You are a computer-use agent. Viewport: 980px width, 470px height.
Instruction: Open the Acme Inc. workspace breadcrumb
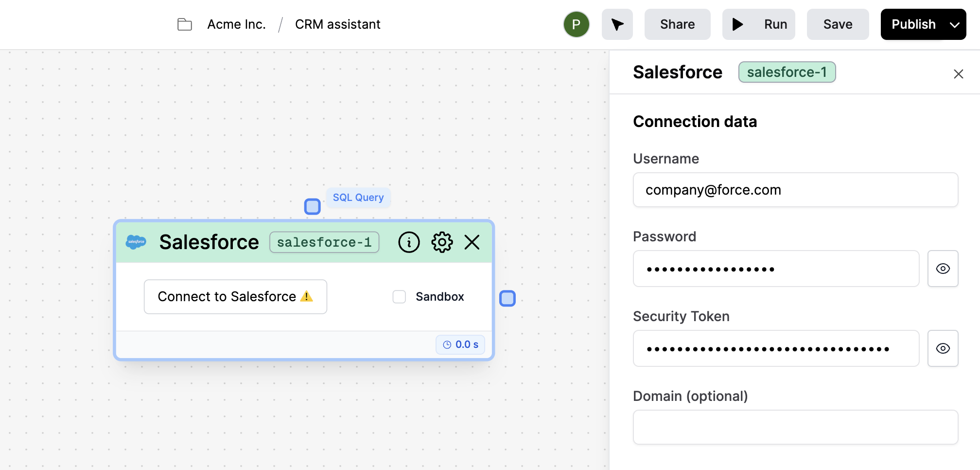[x=236, y=24]
